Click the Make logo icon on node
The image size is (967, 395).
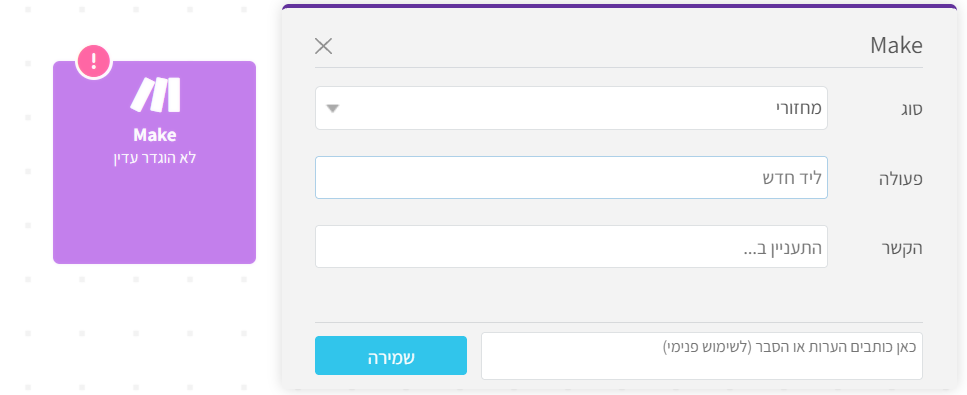tap(155, 94)
